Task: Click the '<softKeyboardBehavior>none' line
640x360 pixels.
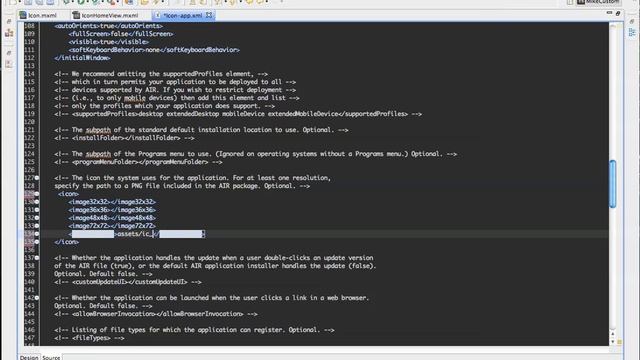Action: [x=154, y=50]
